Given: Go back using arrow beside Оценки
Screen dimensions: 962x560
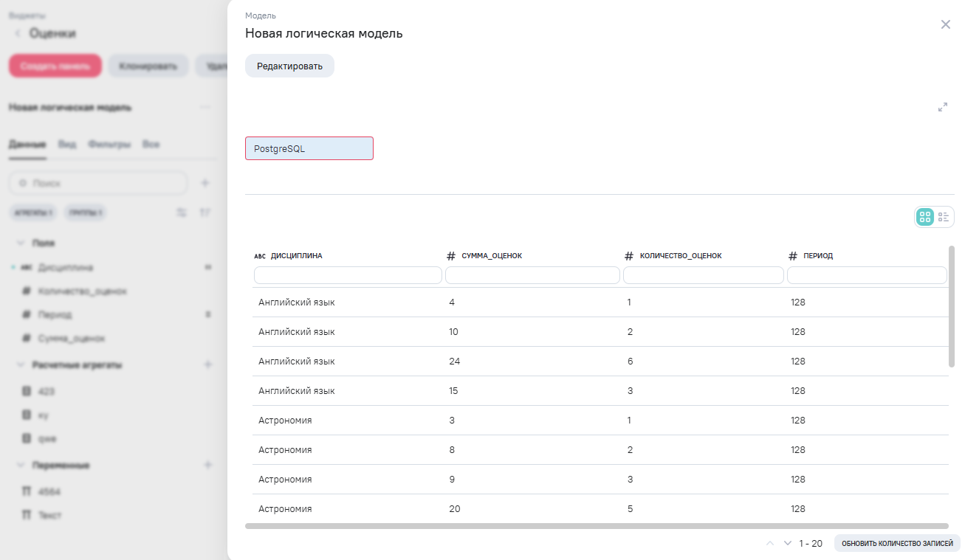Looking at the screenshot, I should click(18, 33).
